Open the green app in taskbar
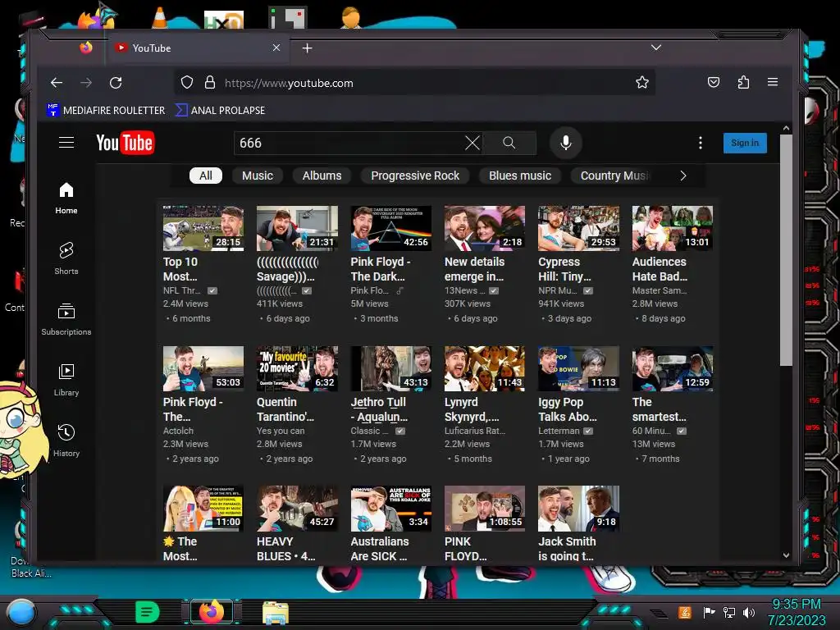840x630 pixels. point(148,612)
